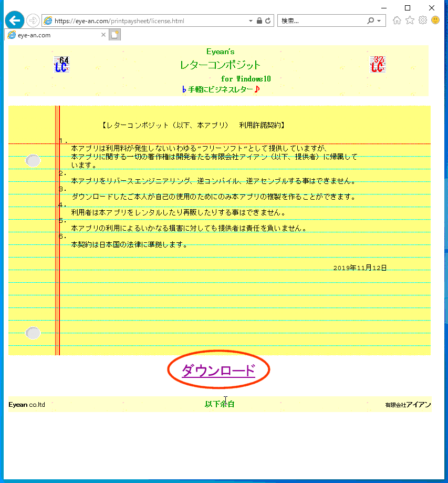Click the Home icon in browser toolbar
This screenshot has height=483, width=448.
pos(397,20)
